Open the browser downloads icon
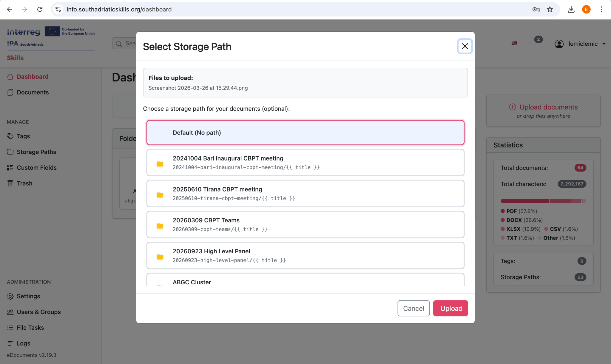The height and width of the screenshot is (364, 611). point(571,9)
